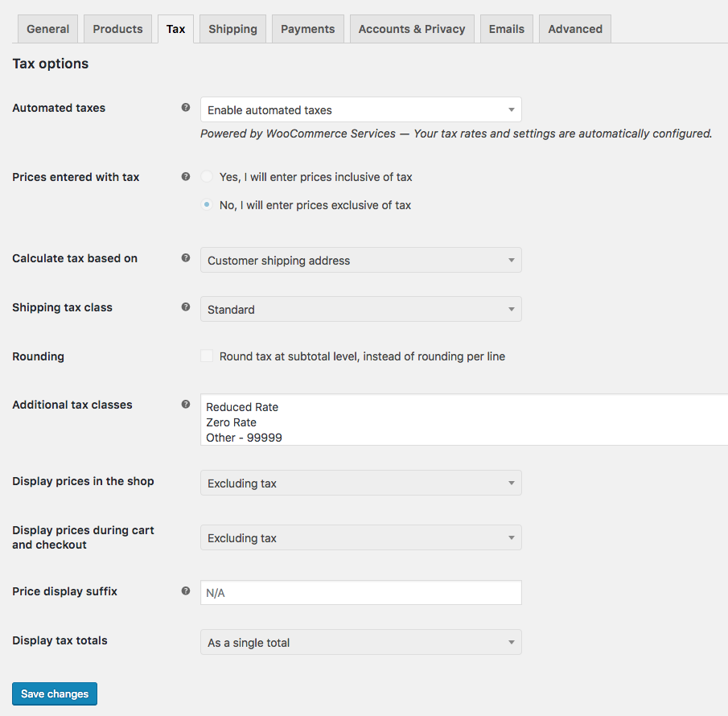This screenshot has height=716, width=728.
Task: Show help tip for Shipping tax class
Action: point(186,307)
